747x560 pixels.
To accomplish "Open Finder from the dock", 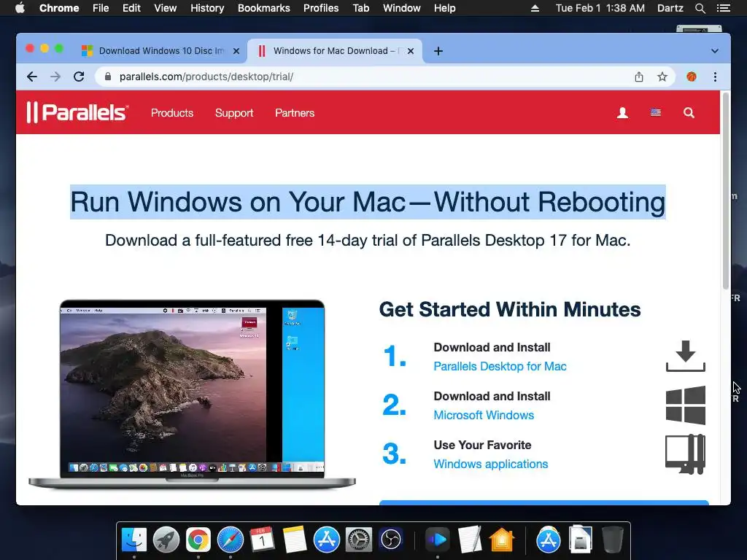I will coord(134,540).
